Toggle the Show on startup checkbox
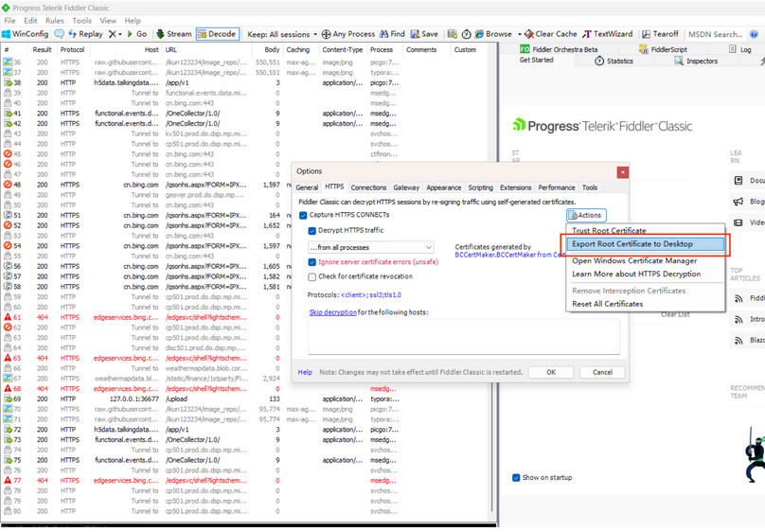The height and width of the screenshot is (532, 765). (x=517, y=477)
